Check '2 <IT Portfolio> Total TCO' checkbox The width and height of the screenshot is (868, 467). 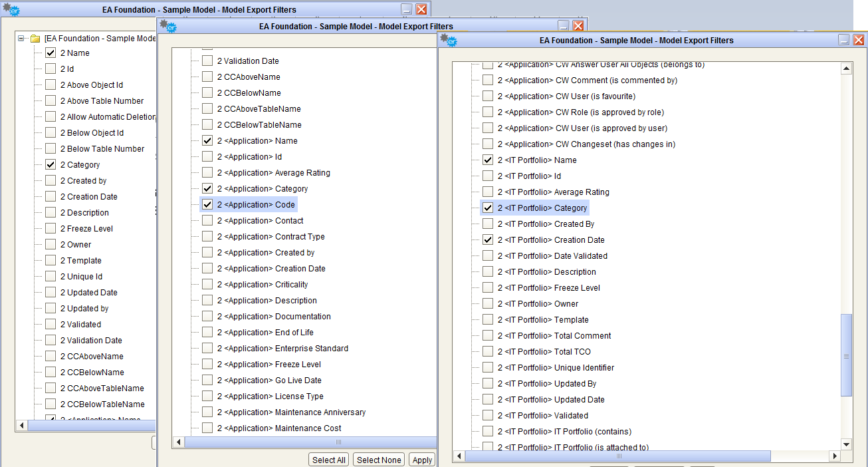(488, 352)
